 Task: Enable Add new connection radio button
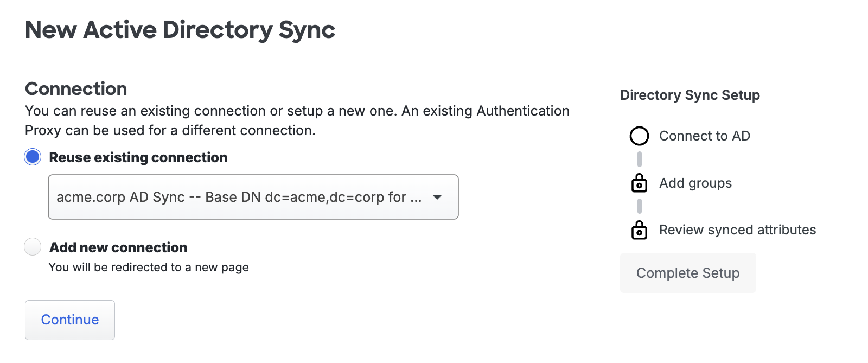pyautogui.click(x=32, y=247)
